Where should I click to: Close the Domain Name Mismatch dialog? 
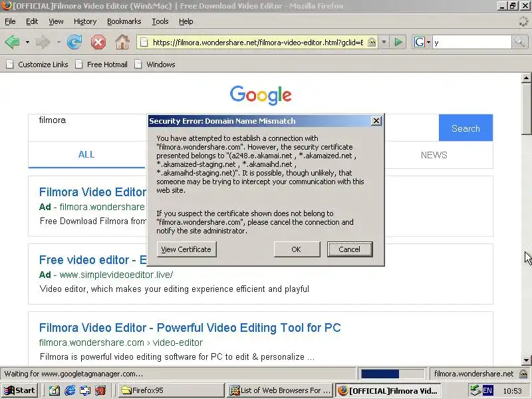(376, 121)
